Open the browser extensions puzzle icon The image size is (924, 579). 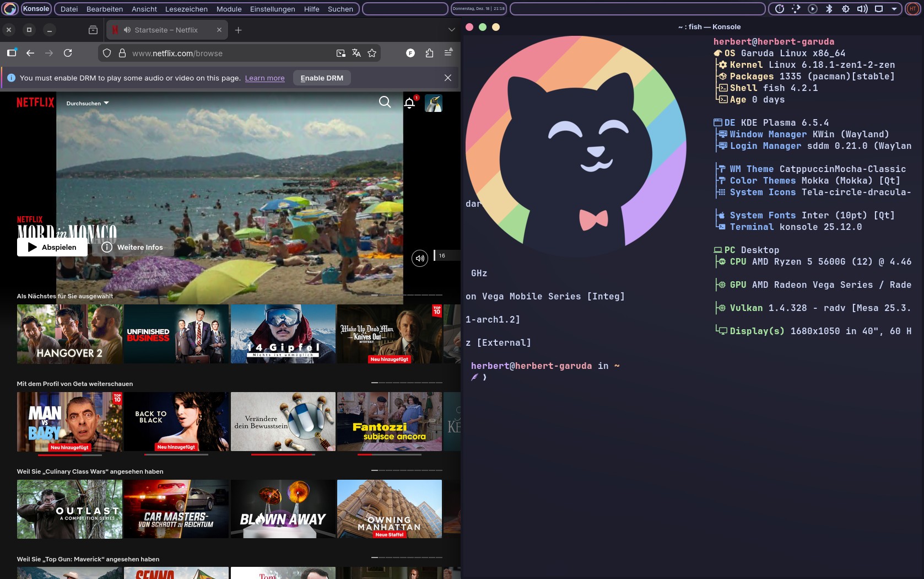(x=429, y=53)
